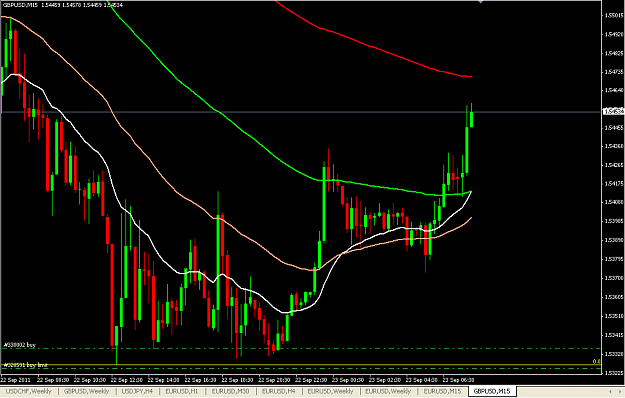Click the 22 Sep 20:00 time axis label

pos(275,380)
